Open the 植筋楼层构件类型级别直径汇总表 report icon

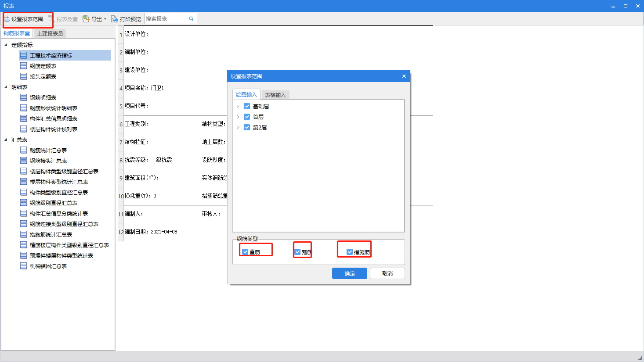pos(24,245)
